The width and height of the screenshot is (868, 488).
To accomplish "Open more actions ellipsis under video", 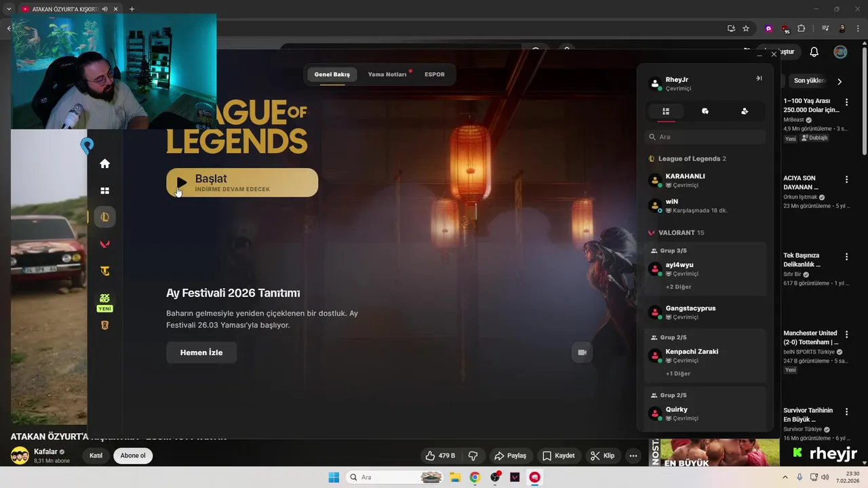I will [x=633, y=455].
